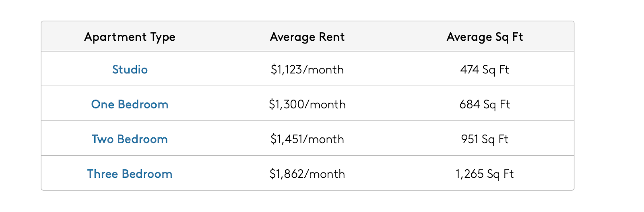The width and height of the screenshot is (644, 212).
Task: Click the 684 Sq Ft cell
Action: coord(485,104)
